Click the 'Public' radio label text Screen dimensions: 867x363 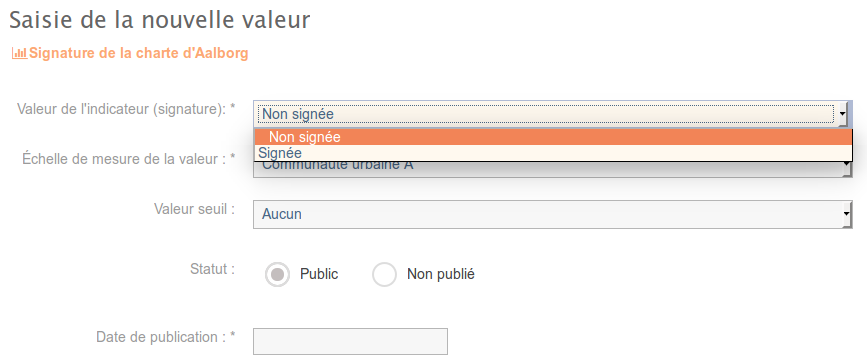point(319,274)
